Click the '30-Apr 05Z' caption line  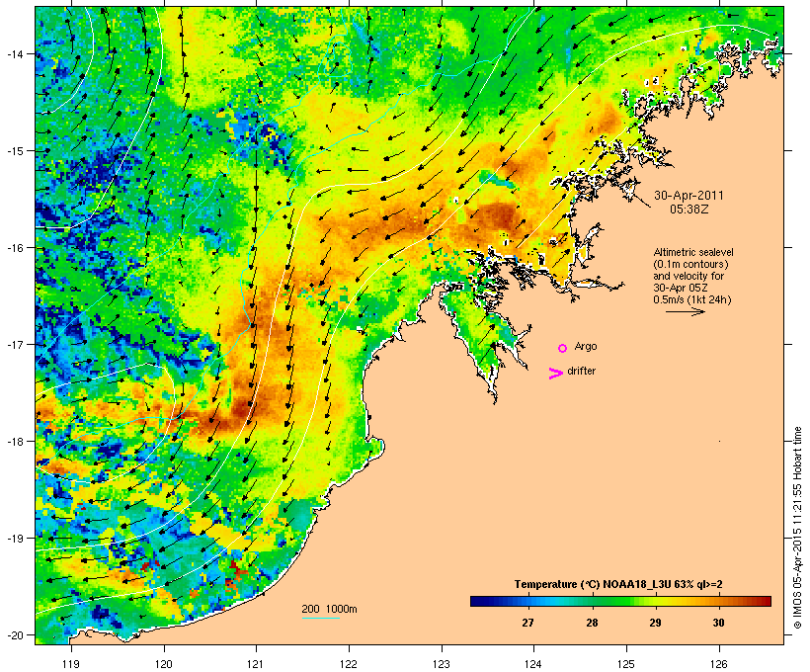681,288
